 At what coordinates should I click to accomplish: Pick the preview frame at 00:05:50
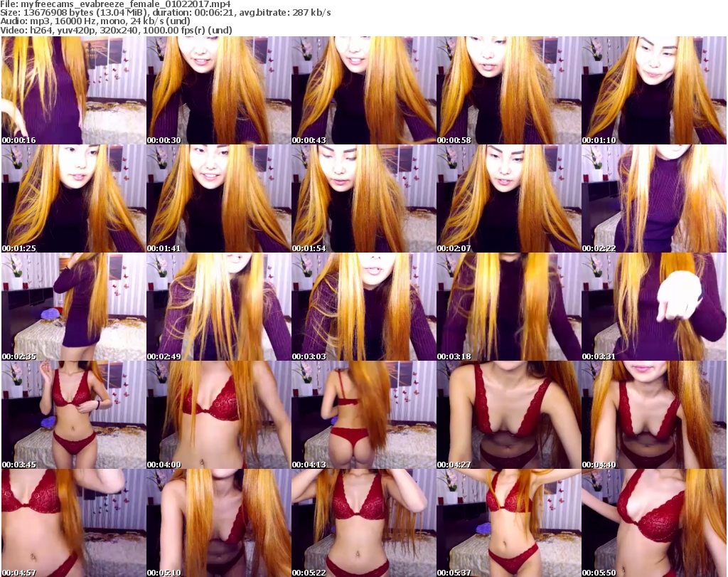[x=654, y=523]
